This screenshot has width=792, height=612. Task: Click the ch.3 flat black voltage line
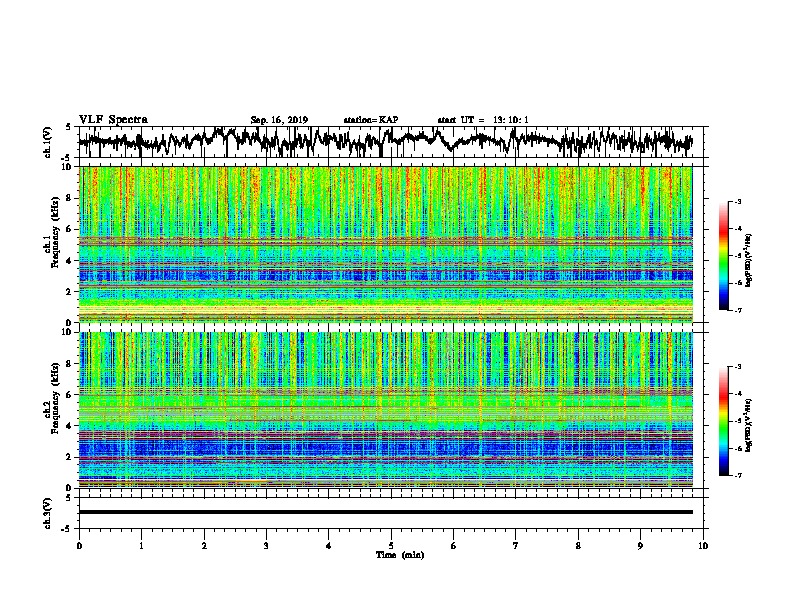point(385,512)
